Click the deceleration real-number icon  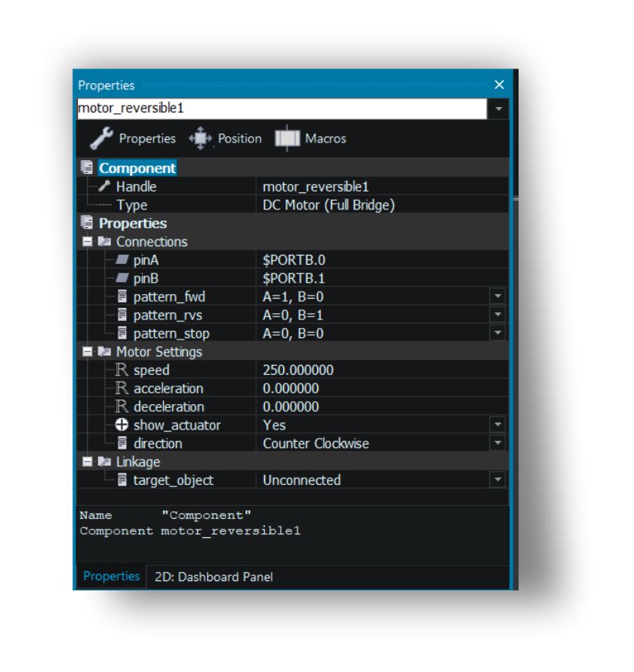(x=122, y=406)
